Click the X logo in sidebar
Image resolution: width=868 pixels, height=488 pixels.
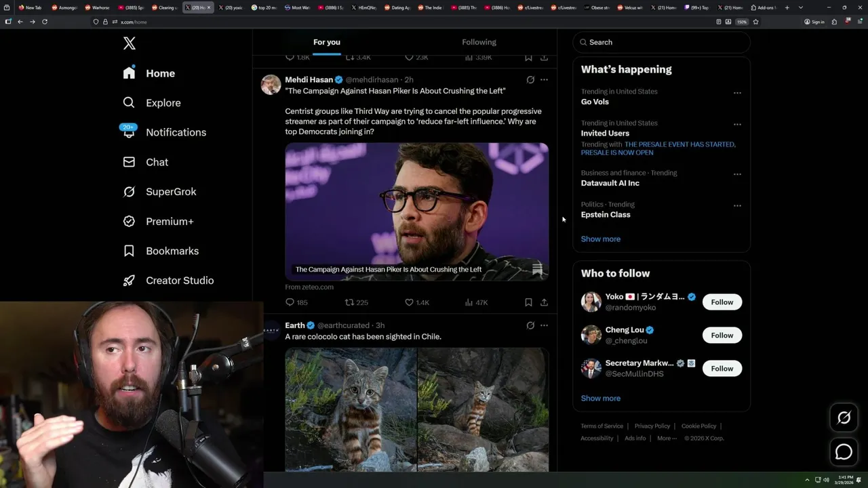(x=130, y=43)
